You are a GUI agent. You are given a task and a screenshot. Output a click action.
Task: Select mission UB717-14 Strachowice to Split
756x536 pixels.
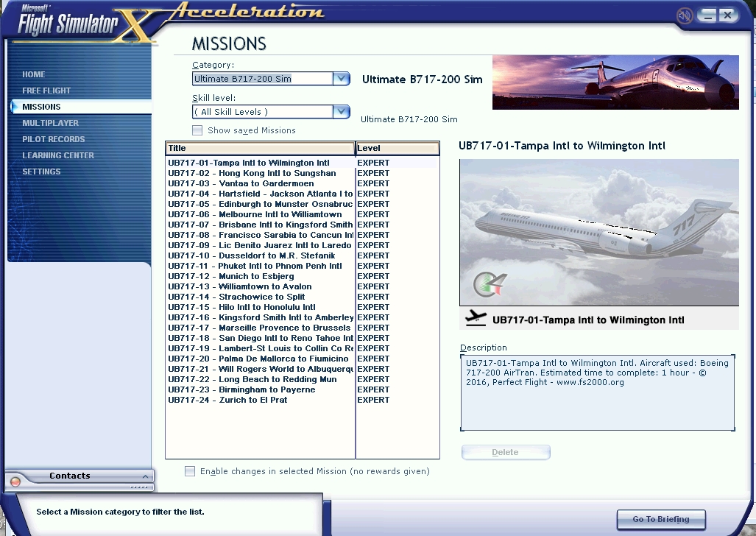(x=302, y=297)
